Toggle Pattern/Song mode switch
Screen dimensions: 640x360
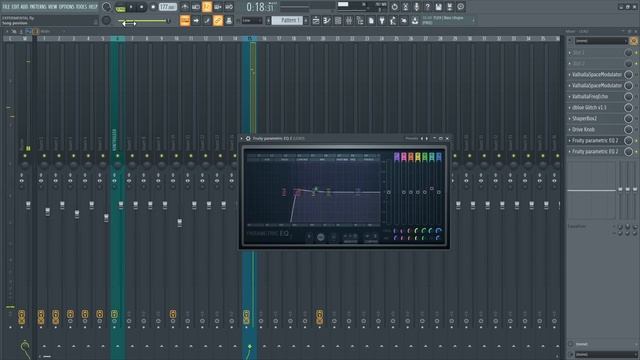tap(120, 7)
